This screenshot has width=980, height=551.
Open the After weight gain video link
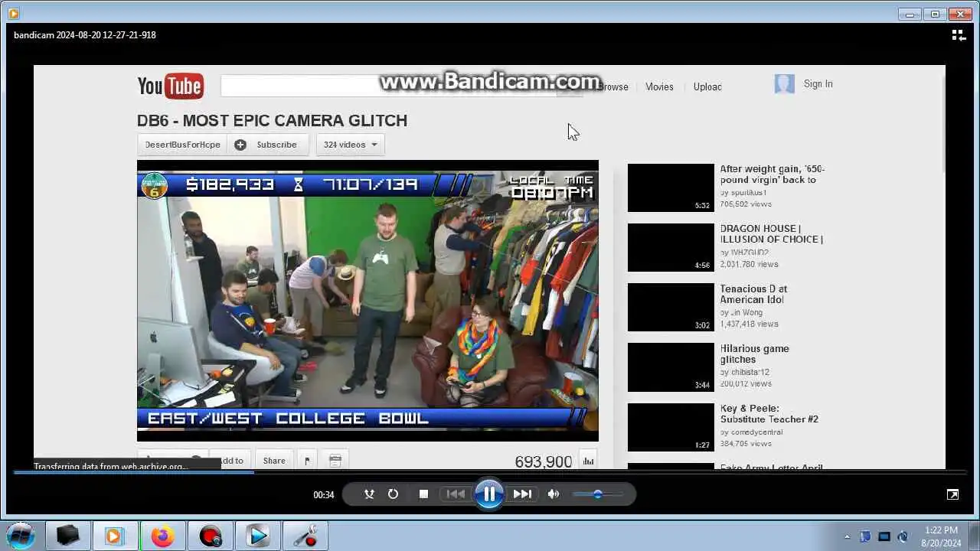click(x=773, y=174)
